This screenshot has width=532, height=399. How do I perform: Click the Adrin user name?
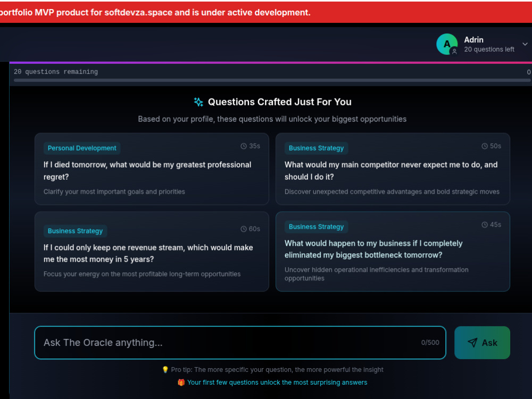point(473,40)
